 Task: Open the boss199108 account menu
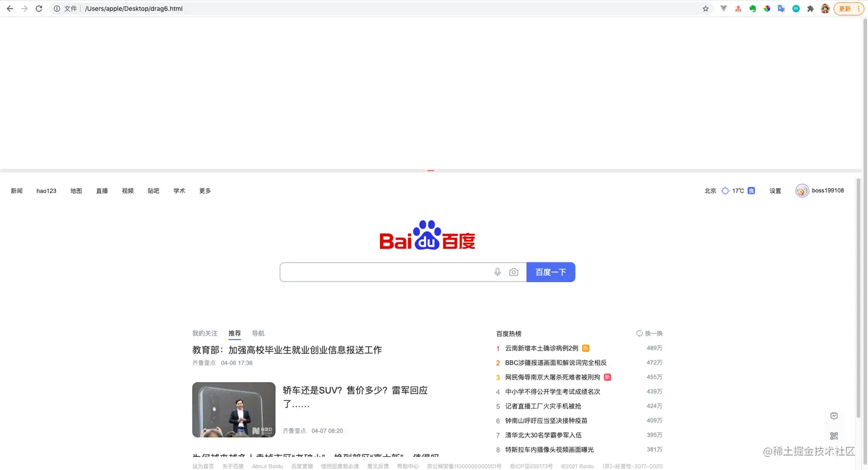[x=828, y=191]
